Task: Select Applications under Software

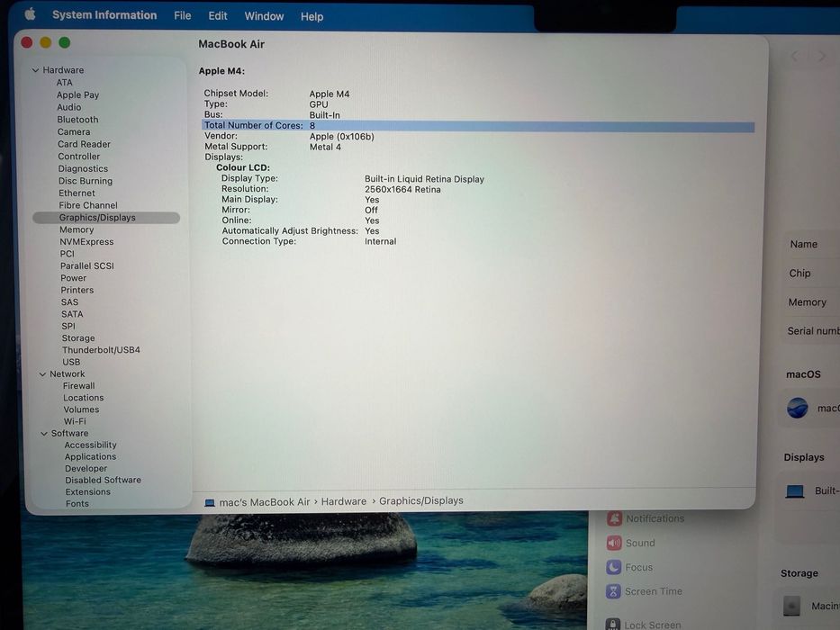Action: point(91,457)
